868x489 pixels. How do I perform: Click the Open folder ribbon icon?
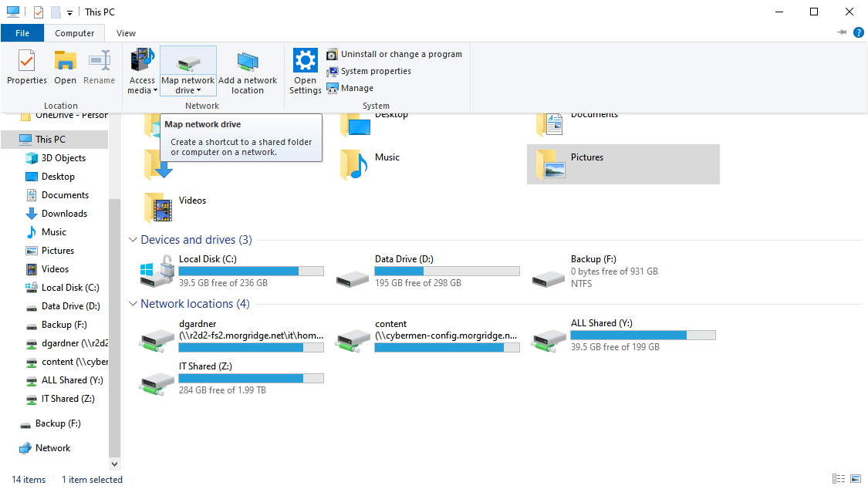click(65, 61)
